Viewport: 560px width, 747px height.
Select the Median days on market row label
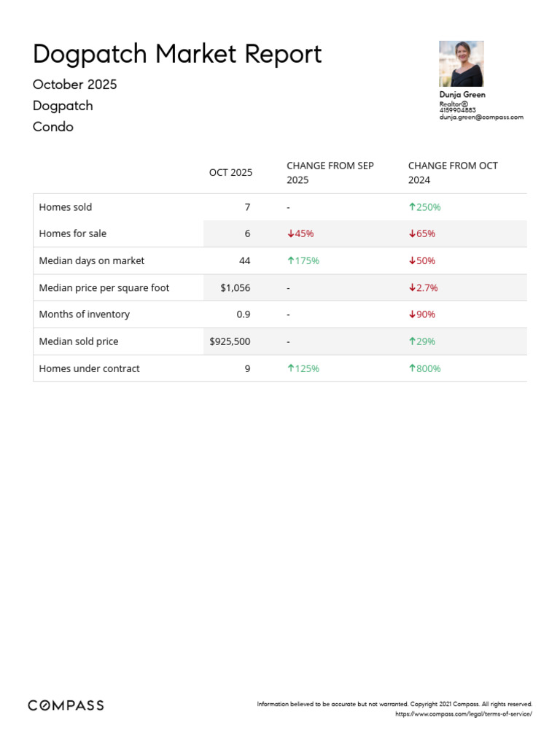(x=92, y=261)
